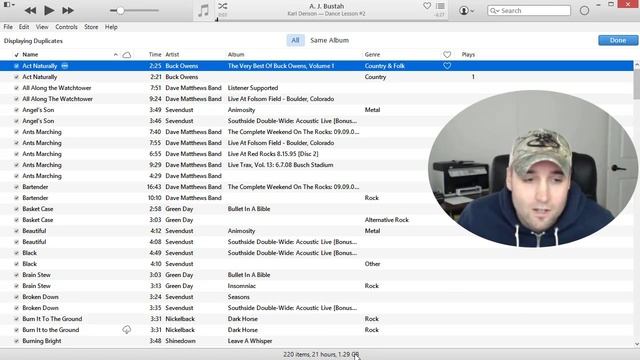Open the Up Next list icon

point(440,6)
